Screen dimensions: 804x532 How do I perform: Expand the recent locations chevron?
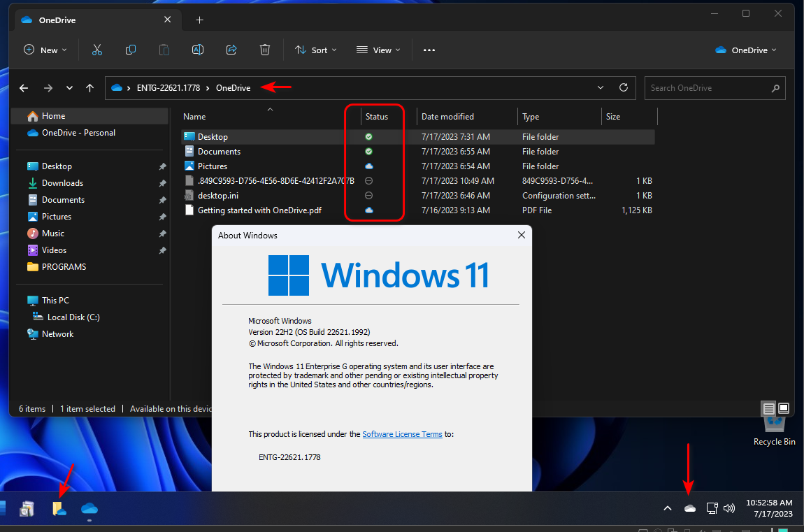(69, 88)
